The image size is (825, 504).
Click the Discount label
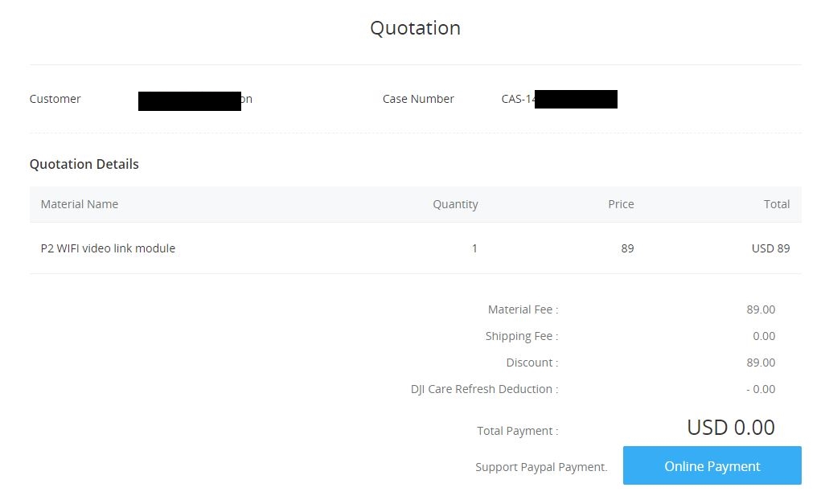[x=532, y=363]
